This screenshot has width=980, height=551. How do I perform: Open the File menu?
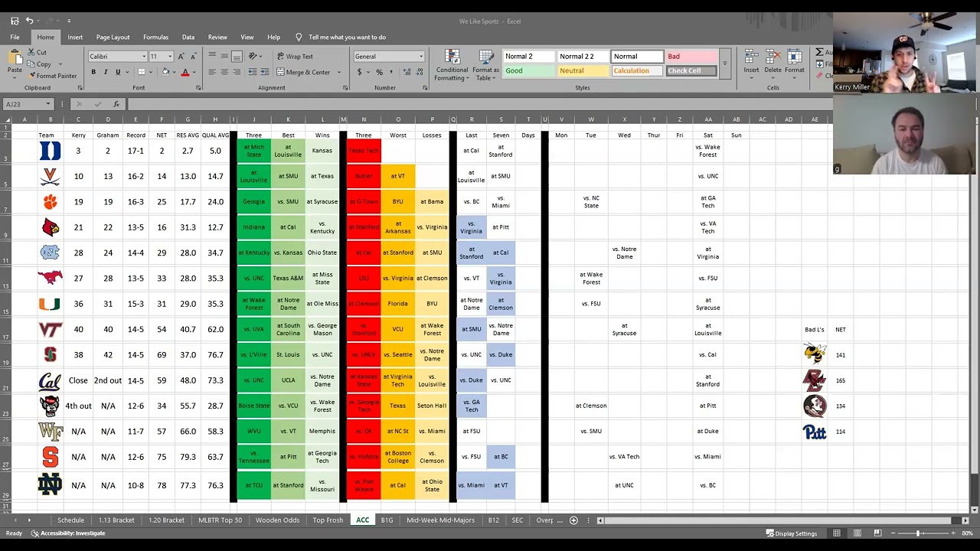pyautogui.click(x=15, y=37)
